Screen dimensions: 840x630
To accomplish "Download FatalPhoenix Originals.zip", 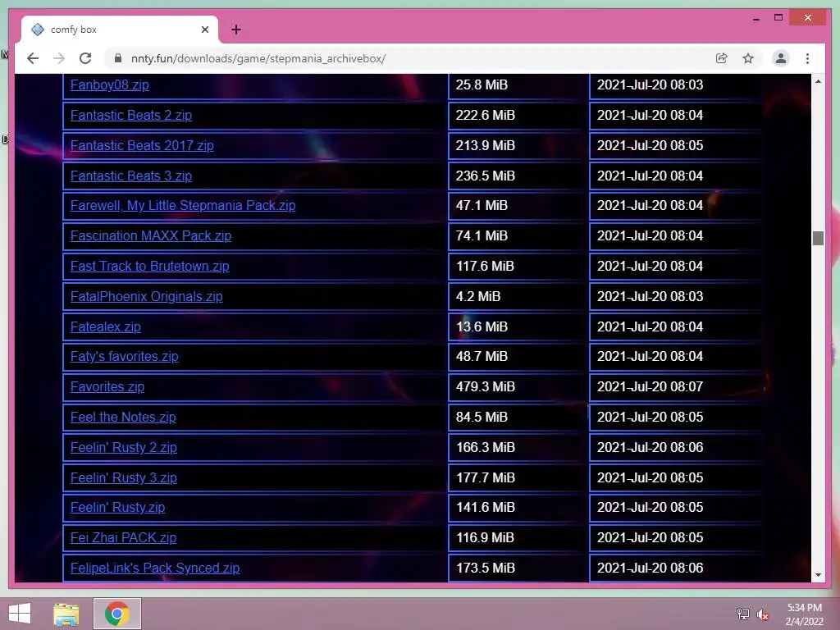I will (146, 296).
